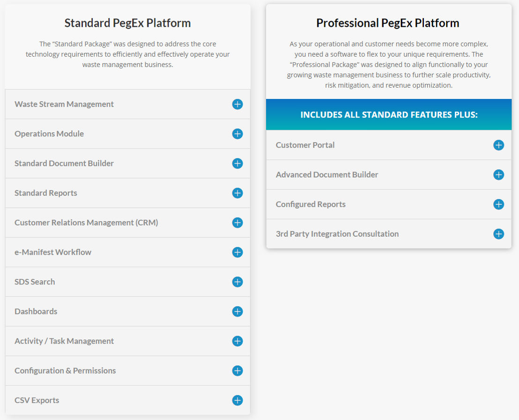
Task: Click plus icon beside Configured Reports
Action: pyautogui.click(x=498, y=204)
